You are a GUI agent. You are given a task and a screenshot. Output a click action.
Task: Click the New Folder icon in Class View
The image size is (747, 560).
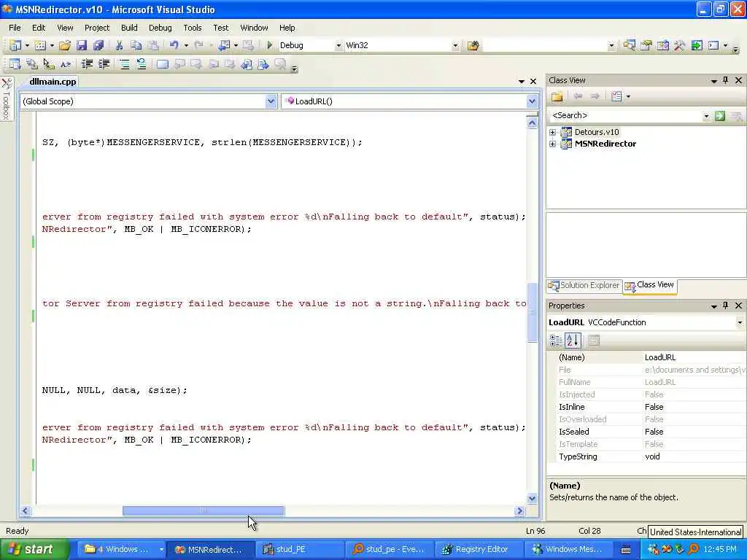pos(557,96)
